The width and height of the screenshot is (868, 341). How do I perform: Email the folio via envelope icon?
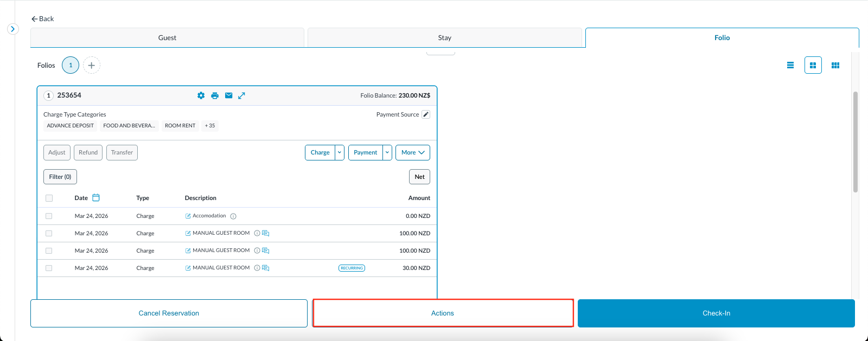click(x=228, y=95)
